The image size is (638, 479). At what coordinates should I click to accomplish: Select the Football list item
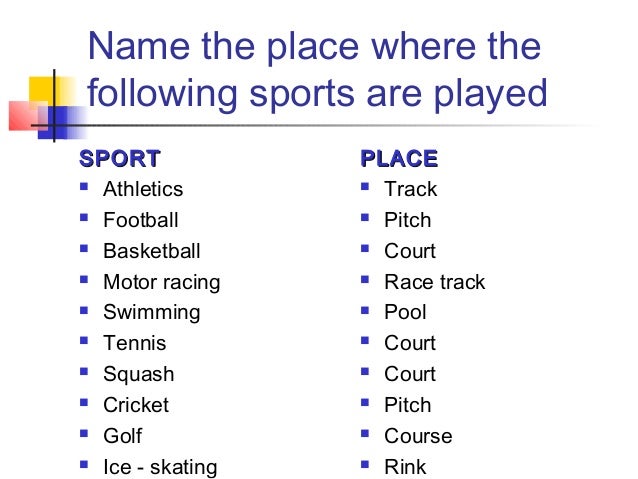point(141,220)
